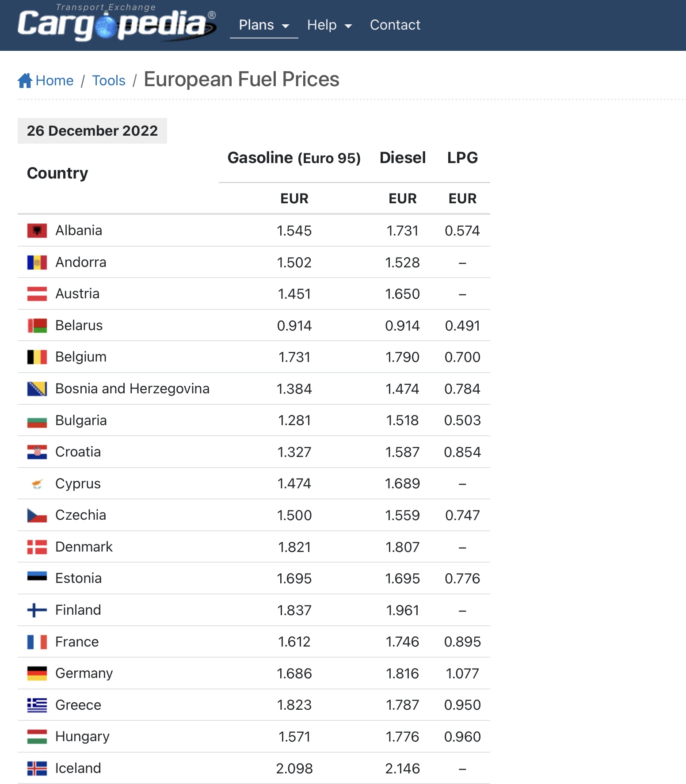Click the Diesel column header
The height and width of the screenshot is (784, 686).
pyautogui.click(x=402, y=158)
